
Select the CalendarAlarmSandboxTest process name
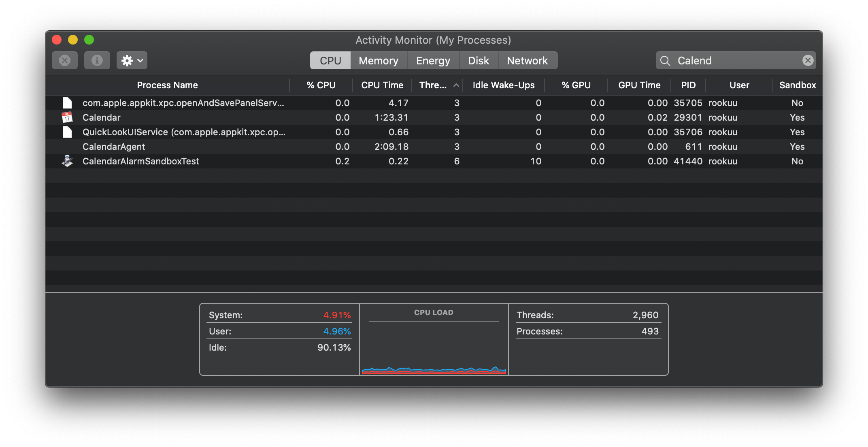[x=141, y=161]
